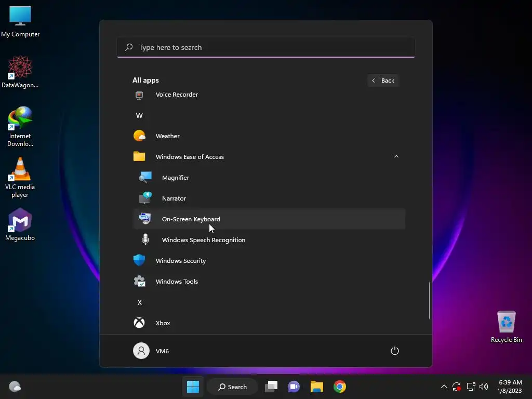Image resolution: width=532 pixels, height=399 pixels.
Task: Open the clock and date in taskbar
Action: [510, 387]
